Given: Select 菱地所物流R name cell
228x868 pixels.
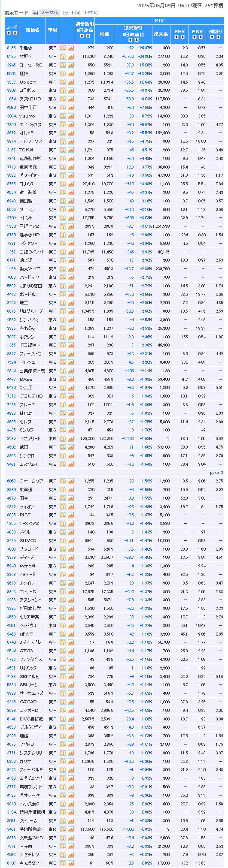Looking at the screenshot, I should (32, 829).
